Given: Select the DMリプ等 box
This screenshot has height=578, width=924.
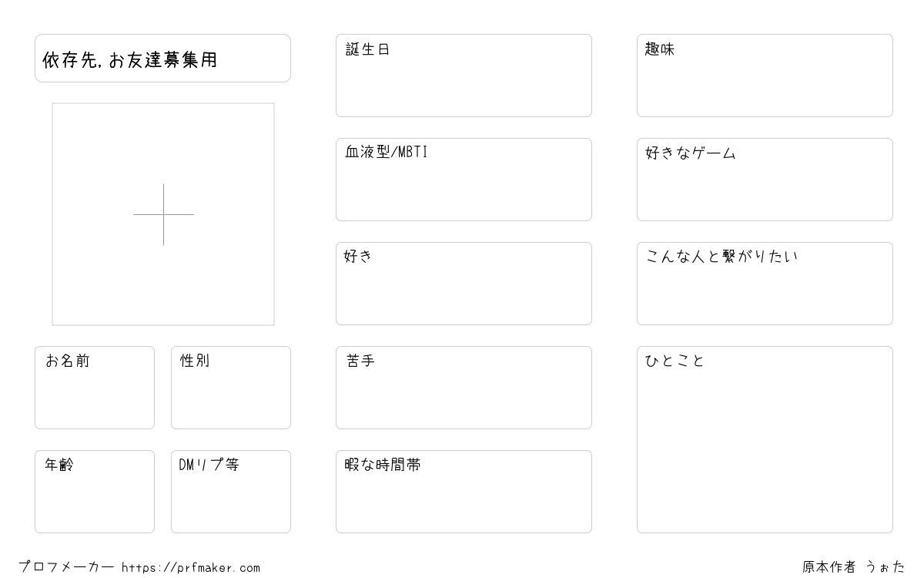Looking at the screenshot, I should (231, 492).
